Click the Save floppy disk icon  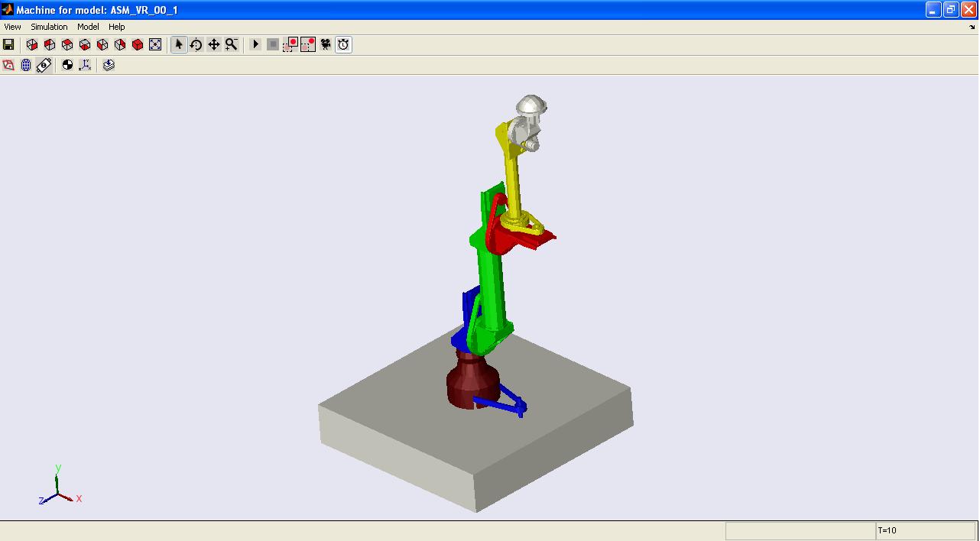click(8, 44)
